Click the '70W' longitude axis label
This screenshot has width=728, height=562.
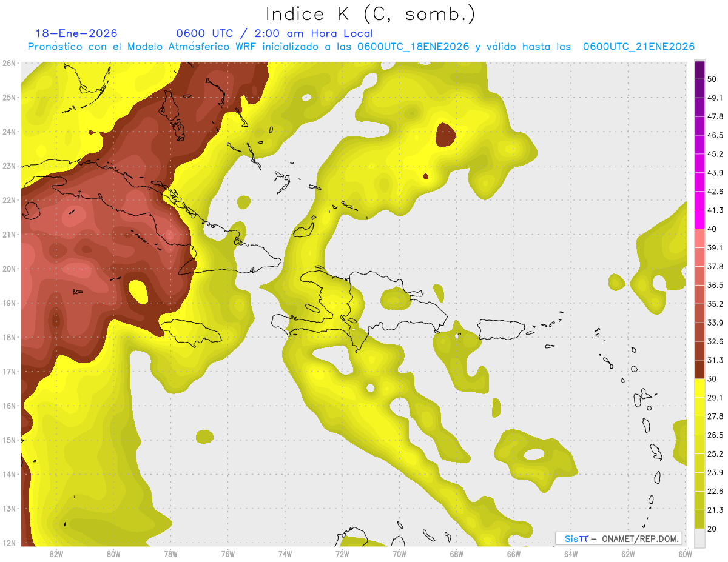399,554
